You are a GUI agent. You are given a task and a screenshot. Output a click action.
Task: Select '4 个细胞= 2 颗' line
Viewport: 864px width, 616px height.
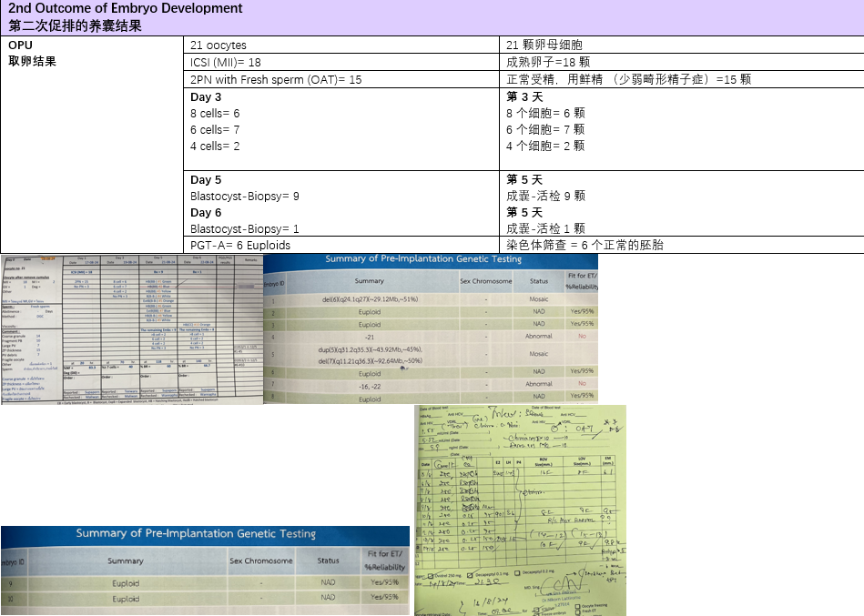pos(545,146)
